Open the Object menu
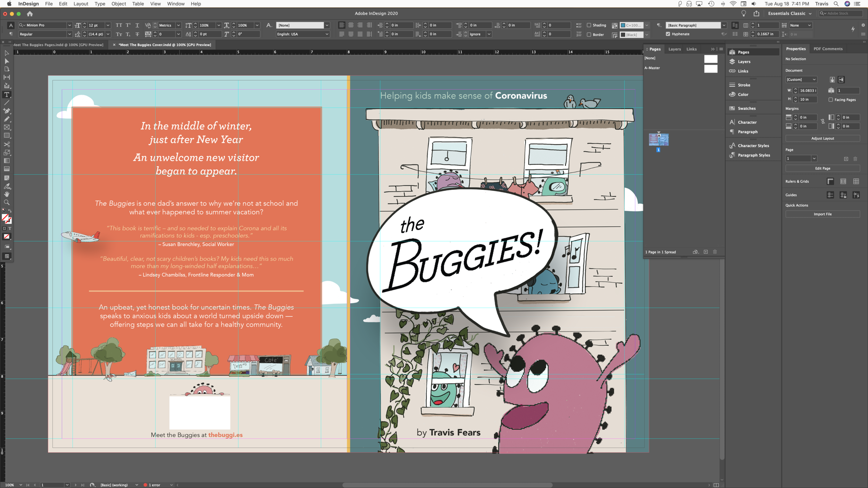 118,4
